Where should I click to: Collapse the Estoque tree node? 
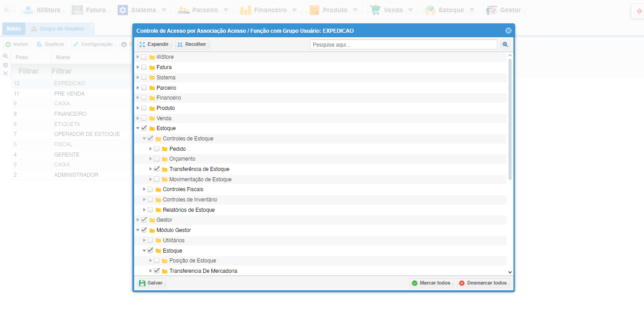[x=138, y=128]
